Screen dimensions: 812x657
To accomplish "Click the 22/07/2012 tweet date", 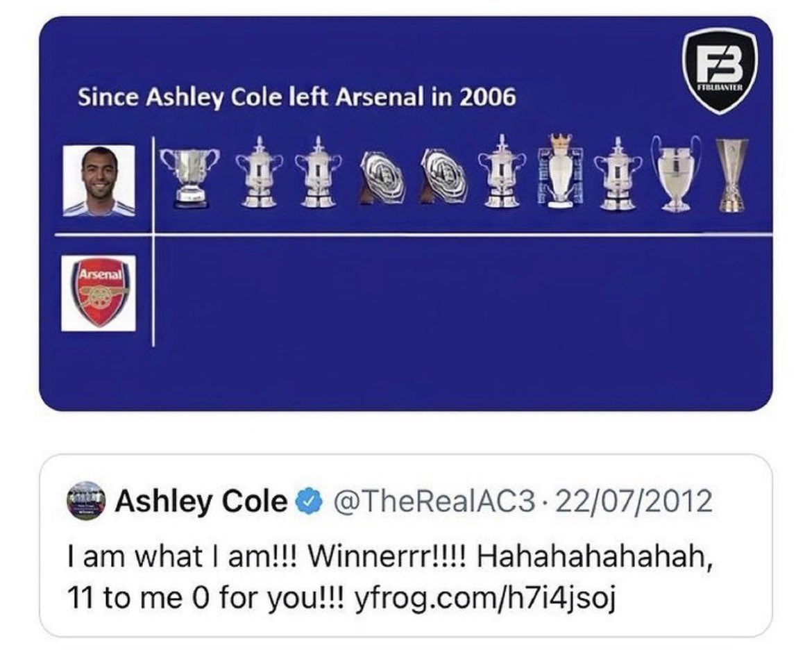I will (x=633, y=501).
